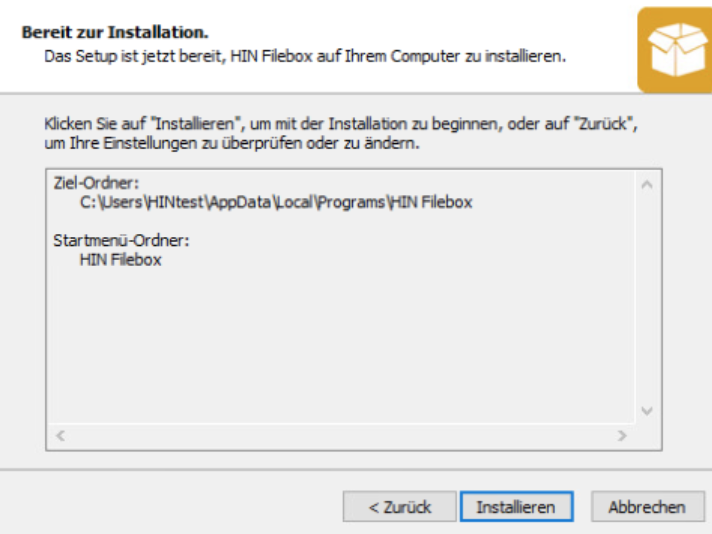Click the orange HIN Filebox box icon

click(x=675, y=50)
